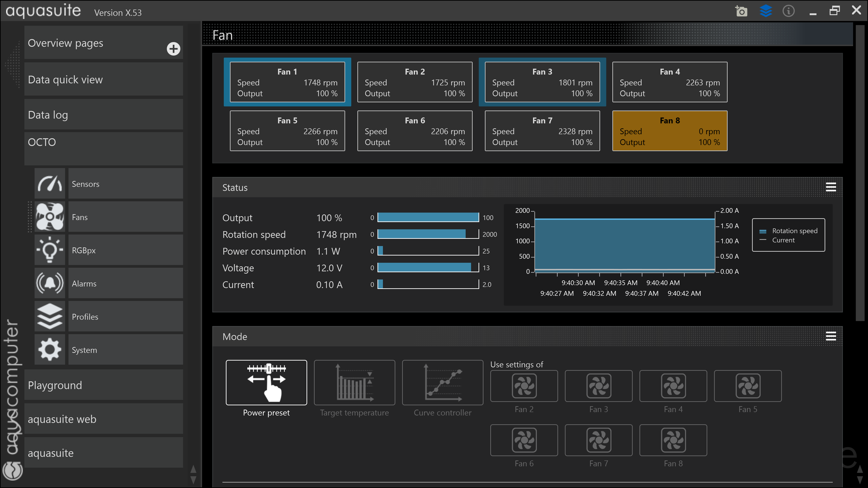Click the Sensors gauge icon
This screenshot has height=488, width=868.
[50, 183]
